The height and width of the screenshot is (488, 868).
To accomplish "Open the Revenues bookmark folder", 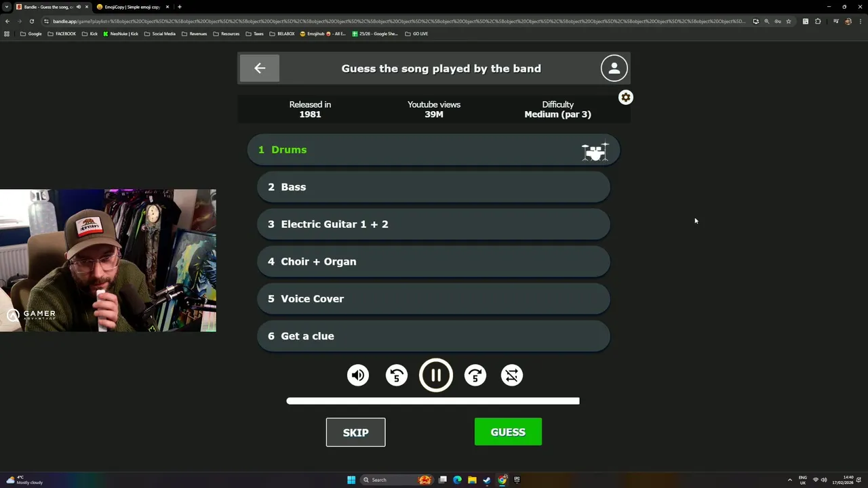I will 195,33.
